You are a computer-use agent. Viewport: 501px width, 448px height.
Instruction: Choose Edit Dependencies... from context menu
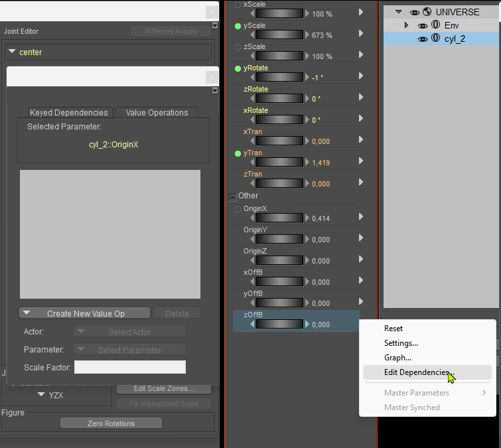point(427,372)
